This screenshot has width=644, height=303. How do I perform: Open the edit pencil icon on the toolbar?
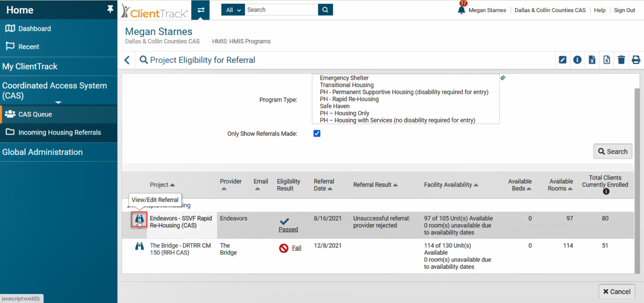(562, 60)
